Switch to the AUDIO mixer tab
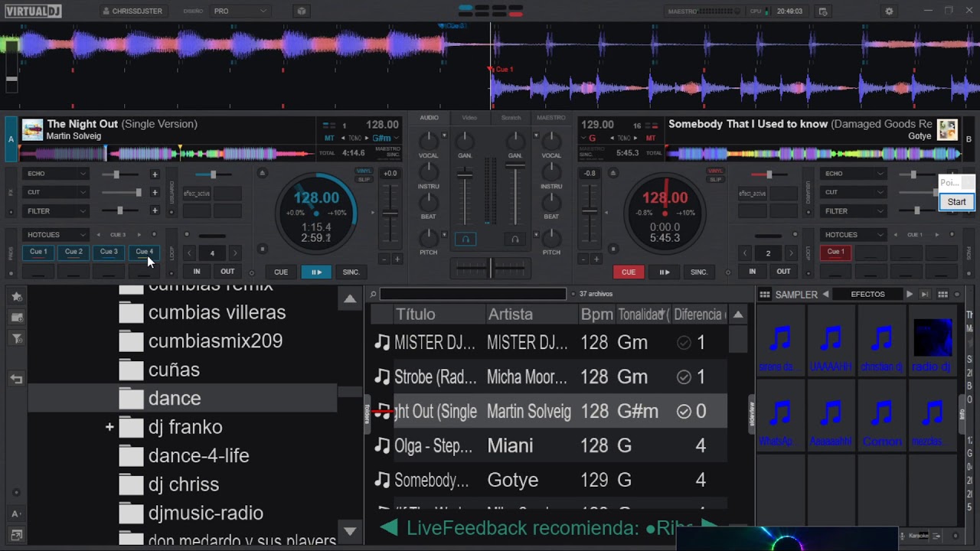The width and height of the screenshot is (980, 551). (x=429, y=118)
